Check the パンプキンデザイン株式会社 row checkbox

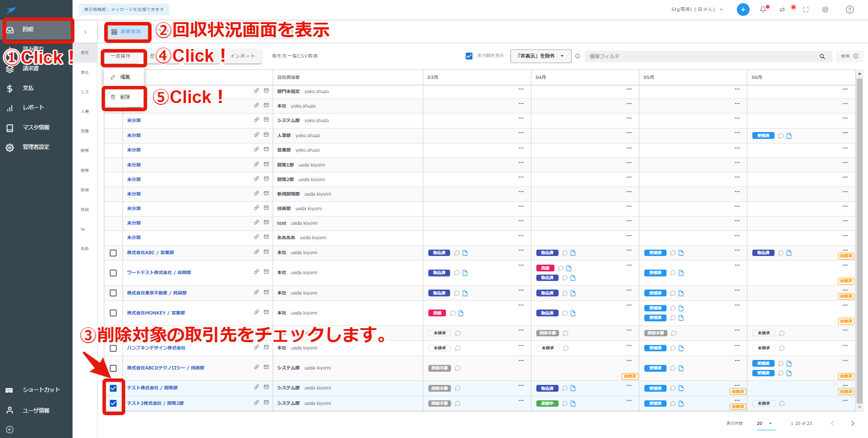click(x=113, y=348)
